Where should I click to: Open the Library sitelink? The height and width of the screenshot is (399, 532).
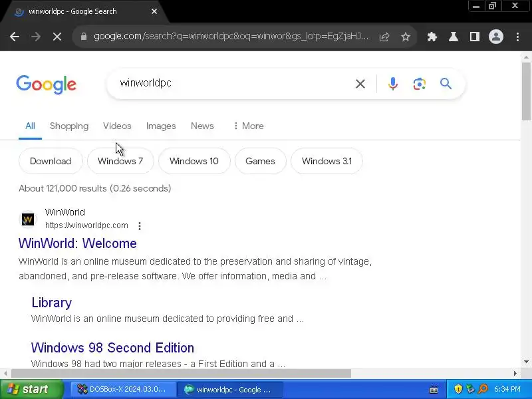52,303
